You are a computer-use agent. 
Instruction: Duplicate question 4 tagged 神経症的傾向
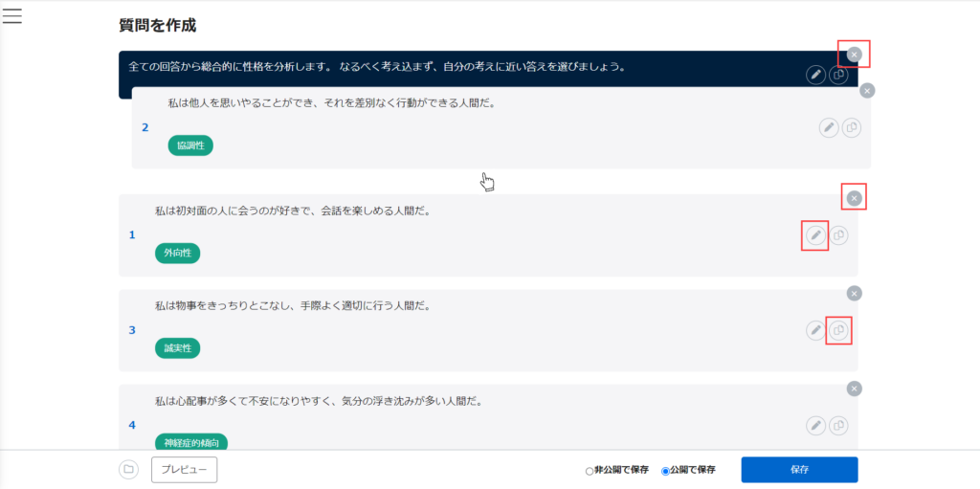tap(838, 426)
